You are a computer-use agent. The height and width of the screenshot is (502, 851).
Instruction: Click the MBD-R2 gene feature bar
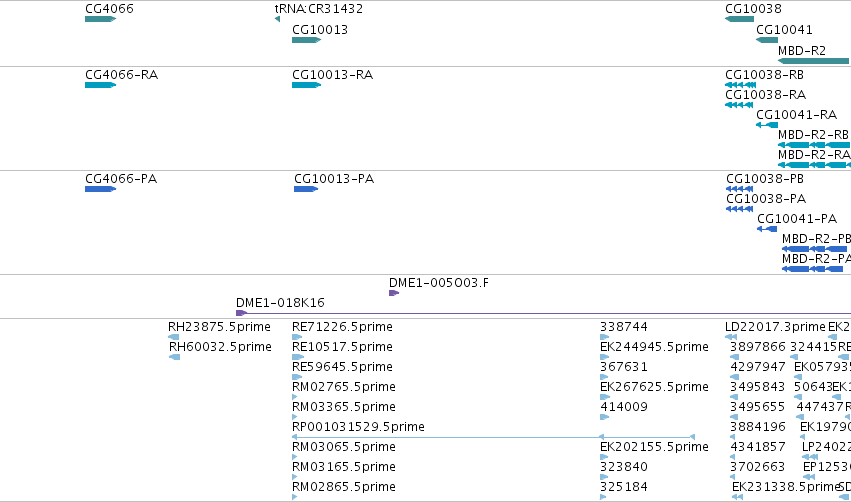pyautogui.click(x=814, y=61)
